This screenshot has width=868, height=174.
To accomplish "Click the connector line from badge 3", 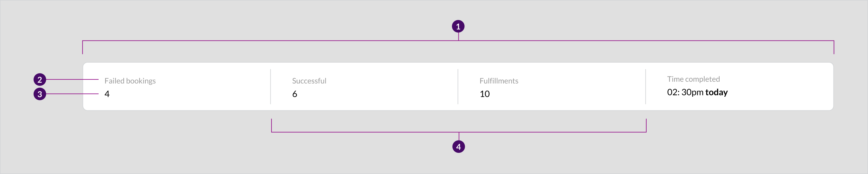I will 72,94.
